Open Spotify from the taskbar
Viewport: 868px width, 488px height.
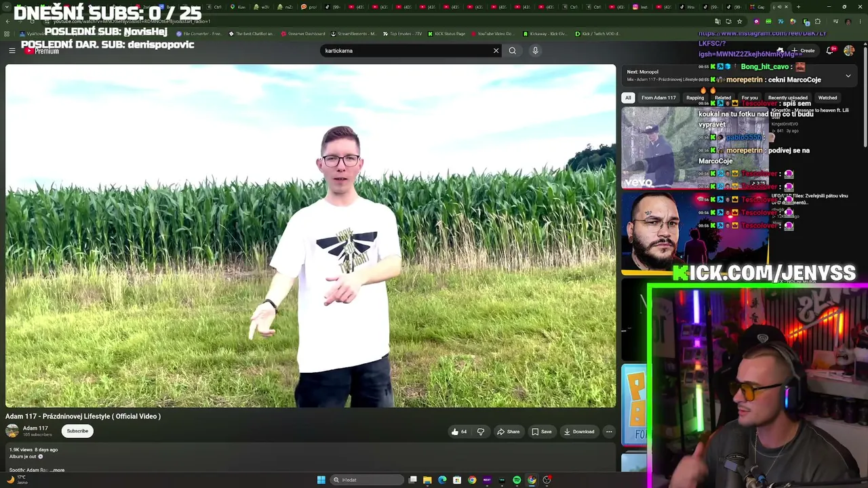point(517,480)
